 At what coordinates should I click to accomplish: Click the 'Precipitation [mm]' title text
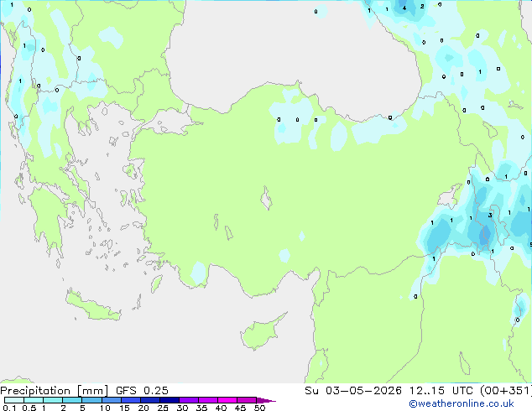[55, 391]
